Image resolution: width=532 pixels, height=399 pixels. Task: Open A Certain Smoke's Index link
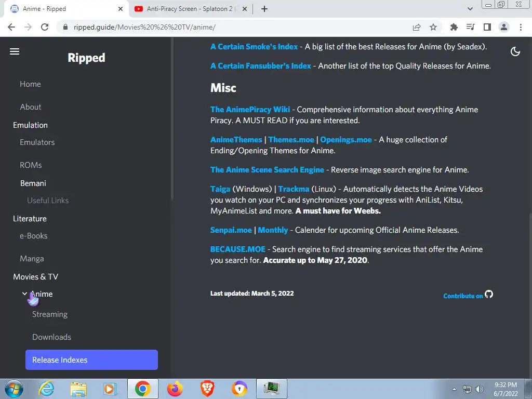254,46
